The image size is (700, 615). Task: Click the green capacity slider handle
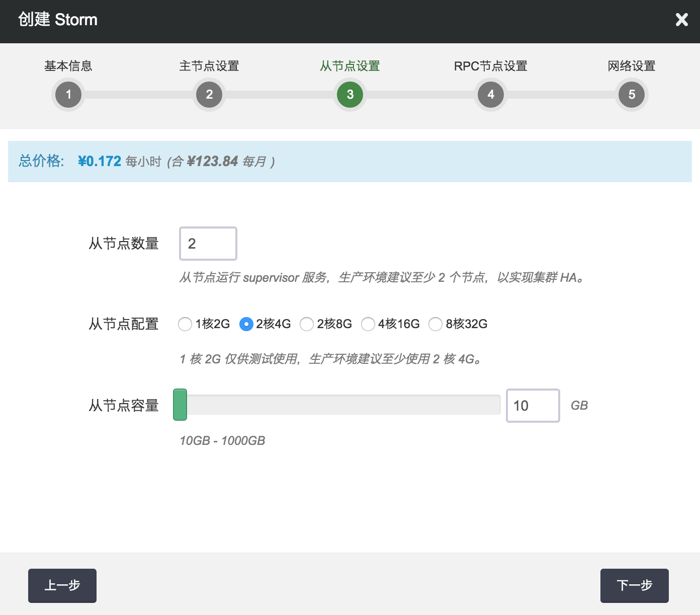(x=180, y=405)
